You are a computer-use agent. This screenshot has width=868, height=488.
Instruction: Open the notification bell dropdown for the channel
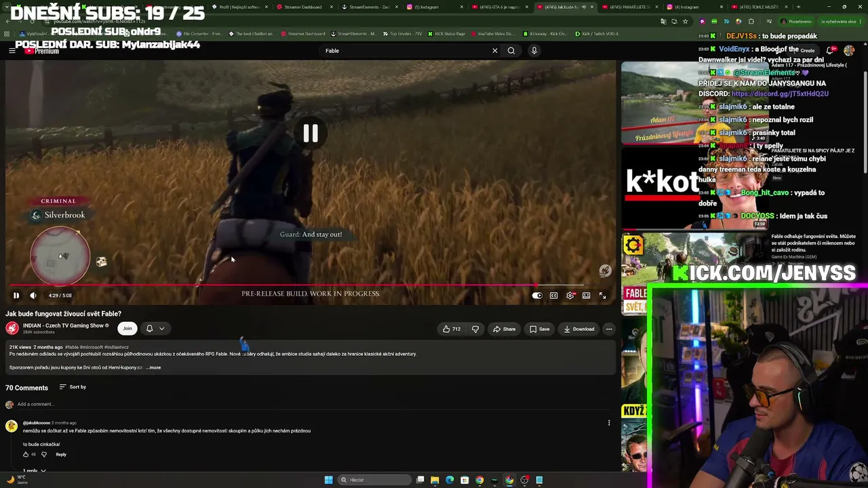pyautogui.click(x=155, y=329)
